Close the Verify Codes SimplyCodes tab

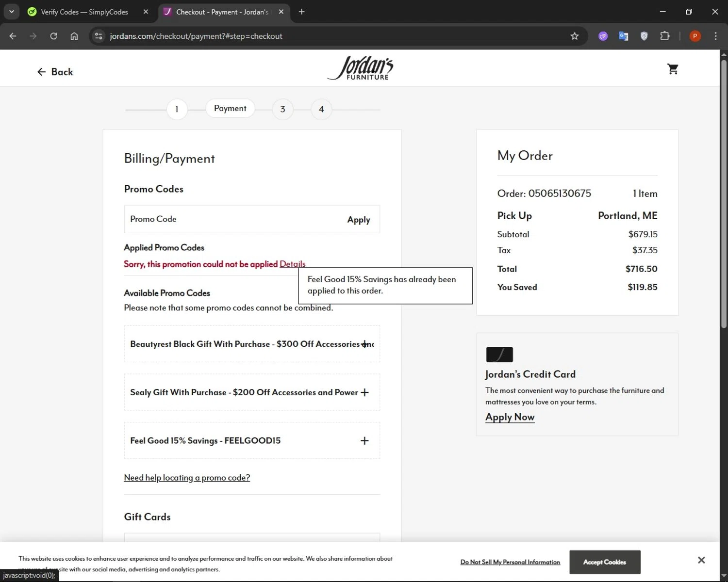click(146, 12)
